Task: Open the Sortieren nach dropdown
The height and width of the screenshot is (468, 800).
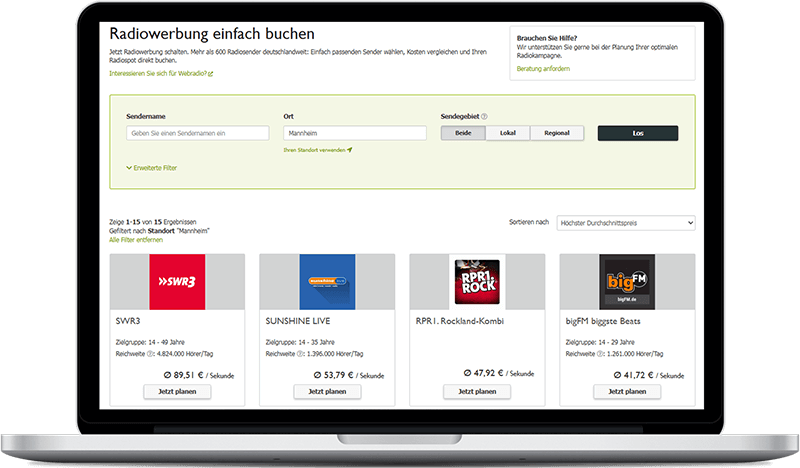Action: coord(626,223)
